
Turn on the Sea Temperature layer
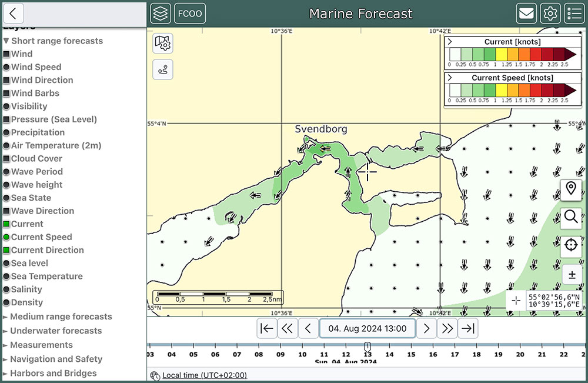pos(6,277)
